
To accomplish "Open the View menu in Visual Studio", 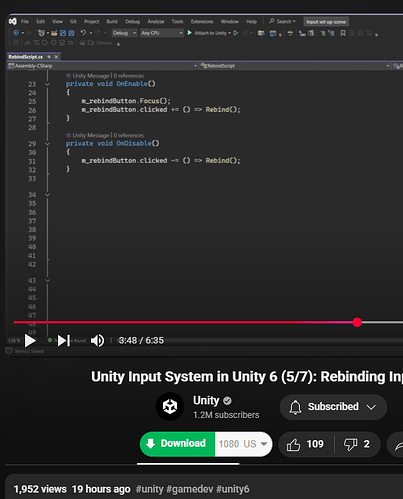I will tap(57, 21).
